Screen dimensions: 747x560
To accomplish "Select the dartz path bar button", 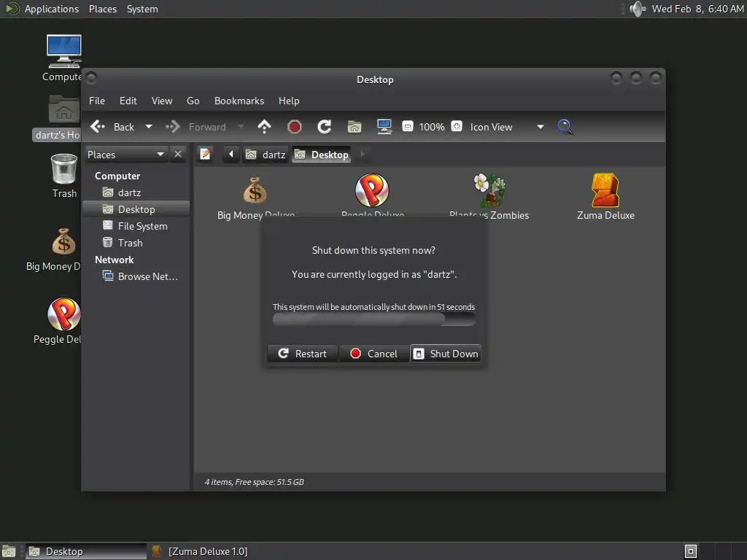I will 266,155.
